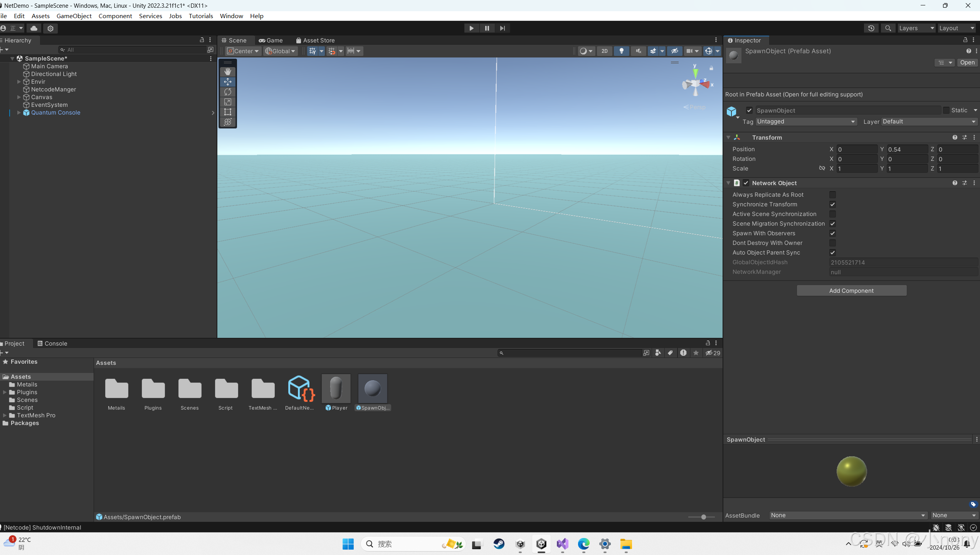
Task: Open the Layers dropdown
Action: tap(916, 28)
